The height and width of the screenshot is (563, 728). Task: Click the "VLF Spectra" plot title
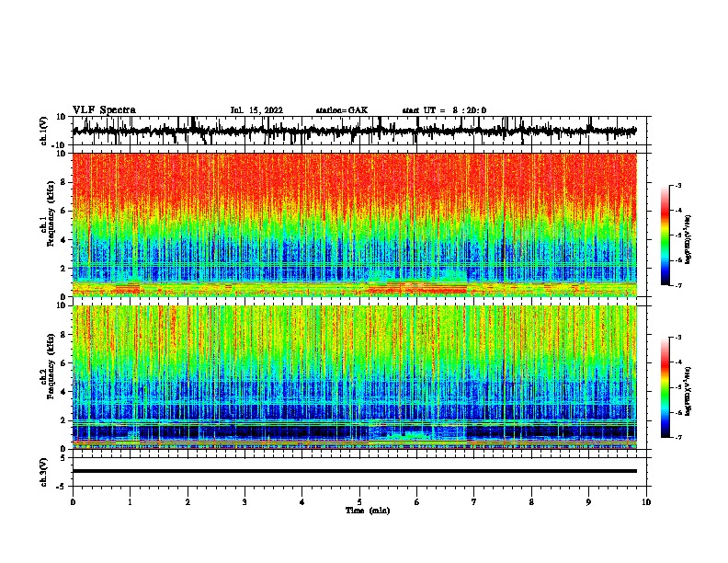tap(104, 110)
